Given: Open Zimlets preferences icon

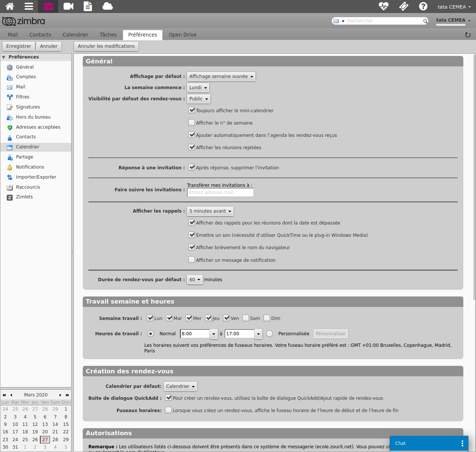Looking at the screenshot, I should pyautogui.click(x=10, y=198).
